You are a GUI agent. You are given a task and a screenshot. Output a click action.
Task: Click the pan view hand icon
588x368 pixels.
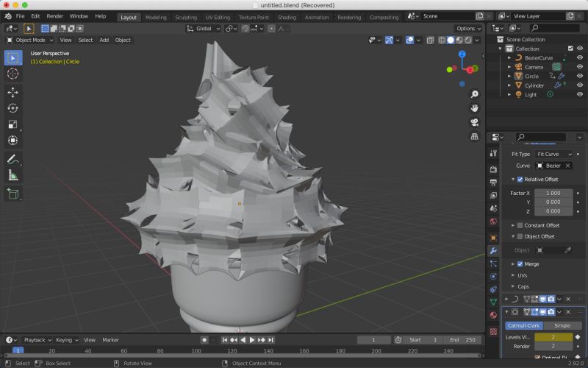(474, 108)
